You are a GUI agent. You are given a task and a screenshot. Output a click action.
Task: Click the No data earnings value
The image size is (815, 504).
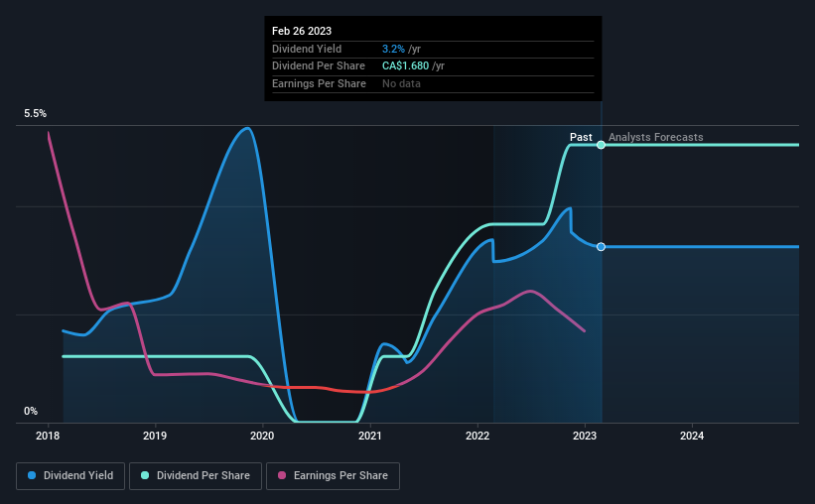[401, 83]
